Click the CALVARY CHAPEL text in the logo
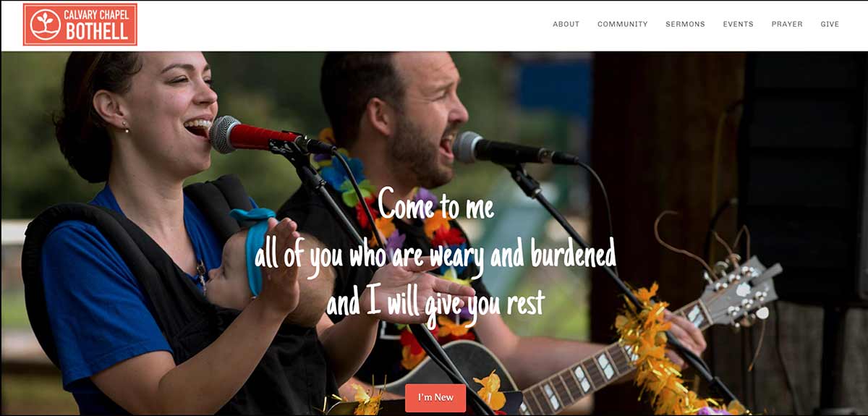This screenshot has height=416, width=868. [x=97, y=15]
